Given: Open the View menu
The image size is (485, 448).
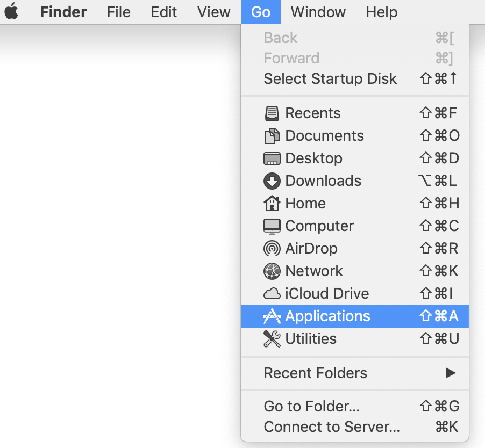Looking at the screenshot, I should click(214, 12).
